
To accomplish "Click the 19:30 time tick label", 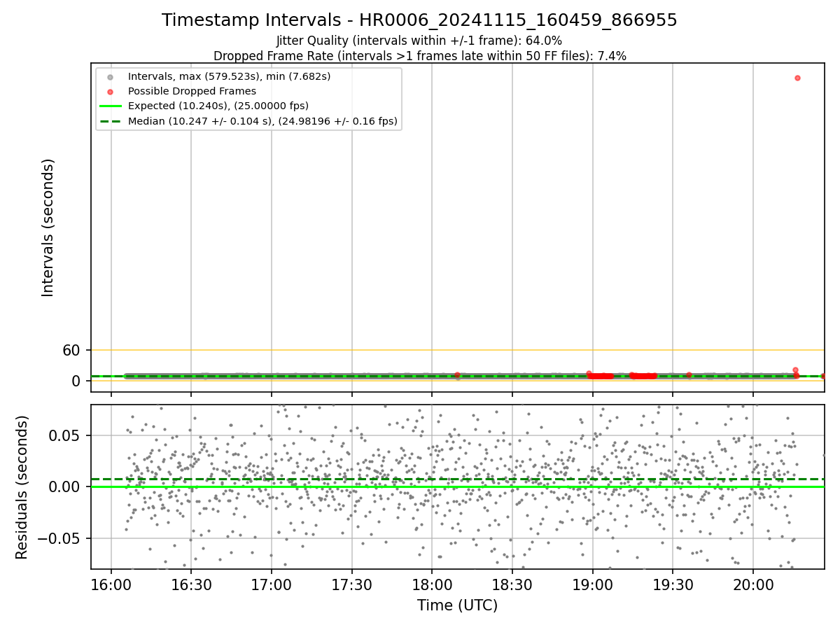I will (x=673, y=584).
